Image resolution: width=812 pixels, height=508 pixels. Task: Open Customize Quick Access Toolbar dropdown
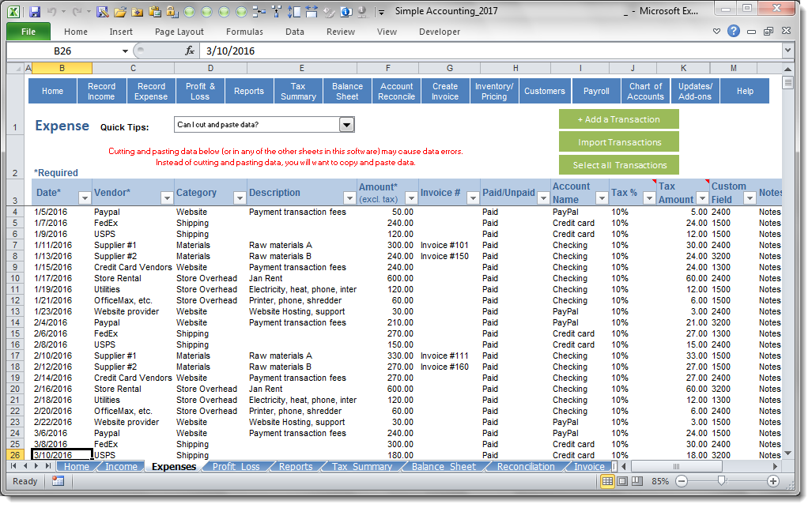coord(381,12)
